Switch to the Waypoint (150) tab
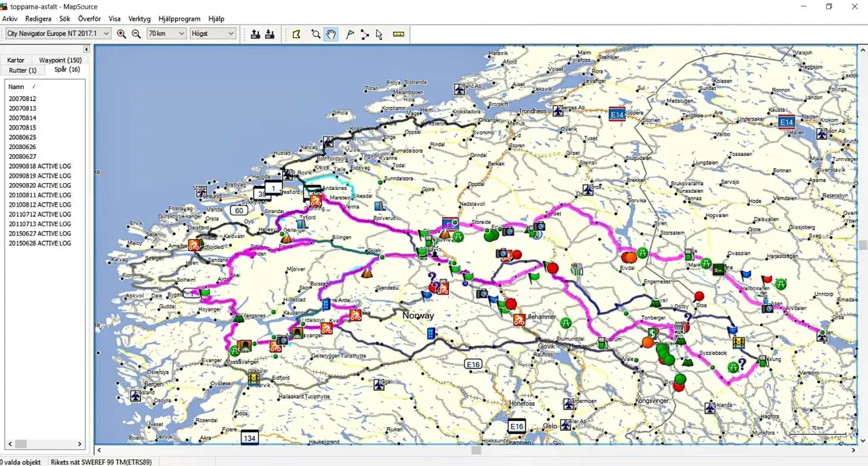 (60, 60)
